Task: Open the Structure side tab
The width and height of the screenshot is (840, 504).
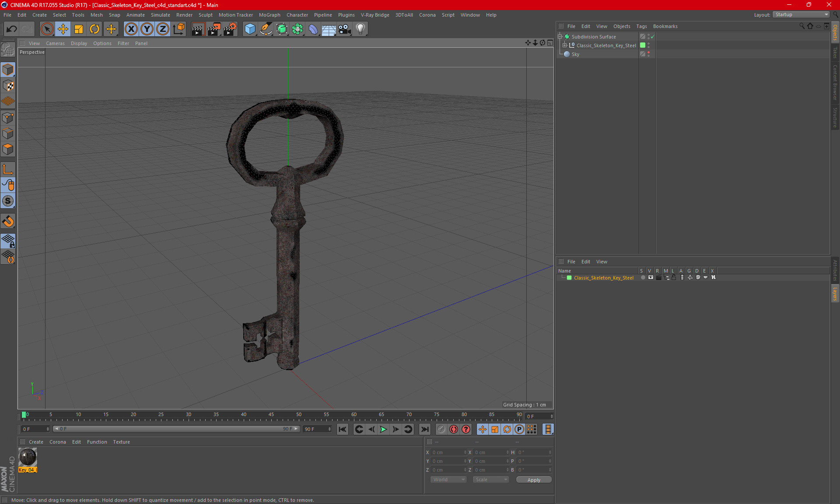Action: point(835,117)
